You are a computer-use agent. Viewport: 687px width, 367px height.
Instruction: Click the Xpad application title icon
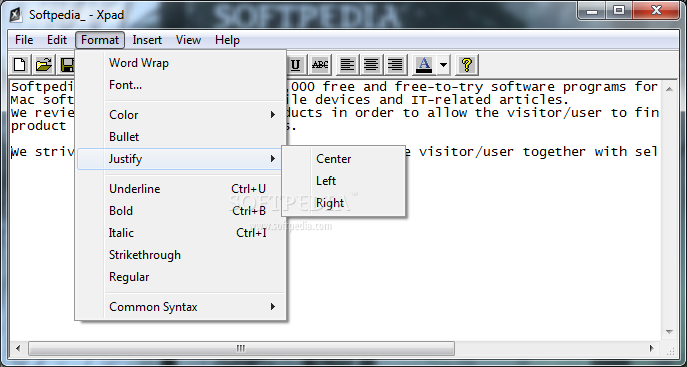pos(16,15)
